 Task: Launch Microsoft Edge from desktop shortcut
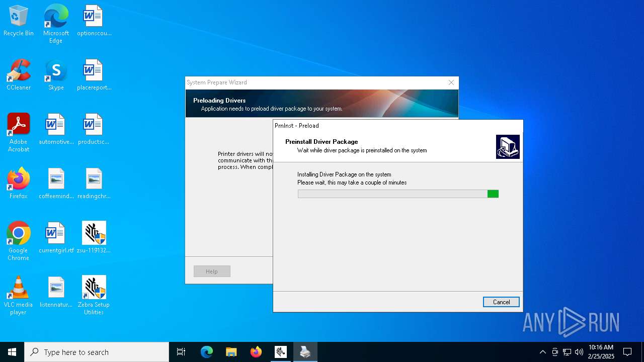coord(56,24)
